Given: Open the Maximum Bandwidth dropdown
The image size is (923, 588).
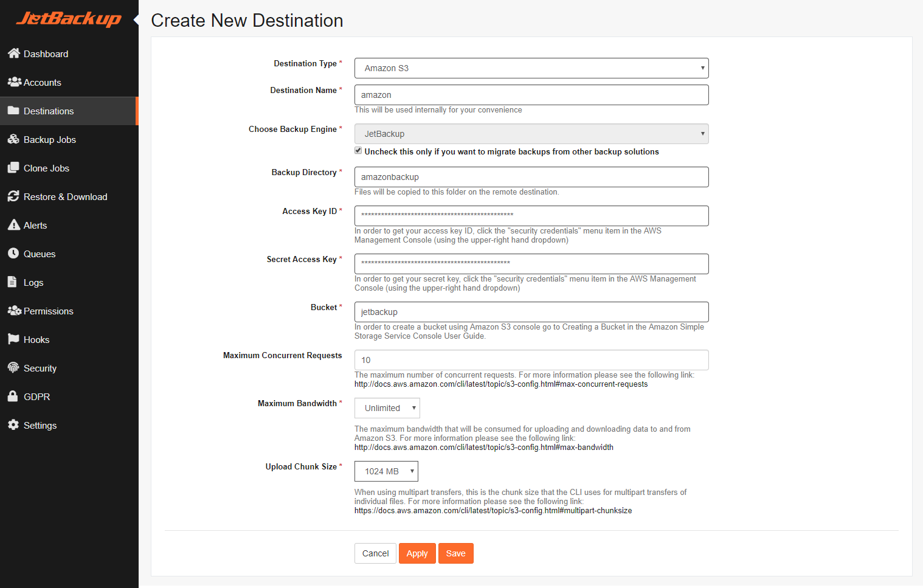Looking at the screenshot, I should [x=387, y=408].
